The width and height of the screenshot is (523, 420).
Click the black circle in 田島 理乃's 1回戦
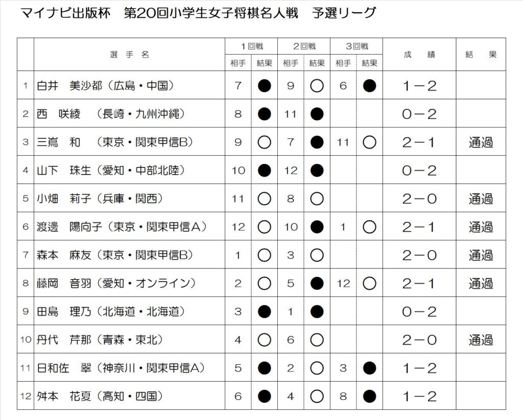tap(264, 312)
